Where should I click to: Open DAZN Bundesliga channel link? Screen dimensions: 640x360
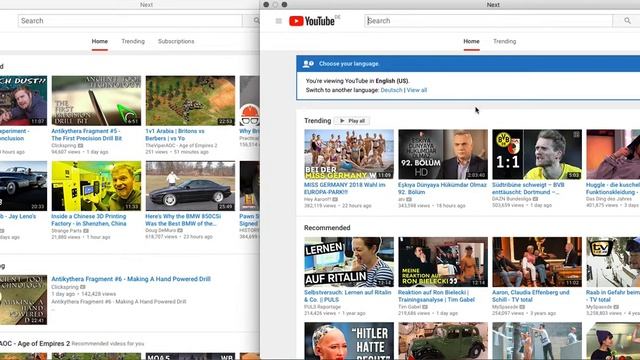512,199
